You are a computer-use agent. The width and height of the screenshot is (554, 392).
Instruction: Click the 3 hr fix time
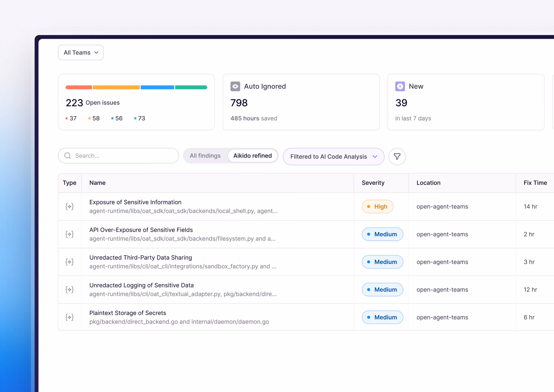(529, 262)
